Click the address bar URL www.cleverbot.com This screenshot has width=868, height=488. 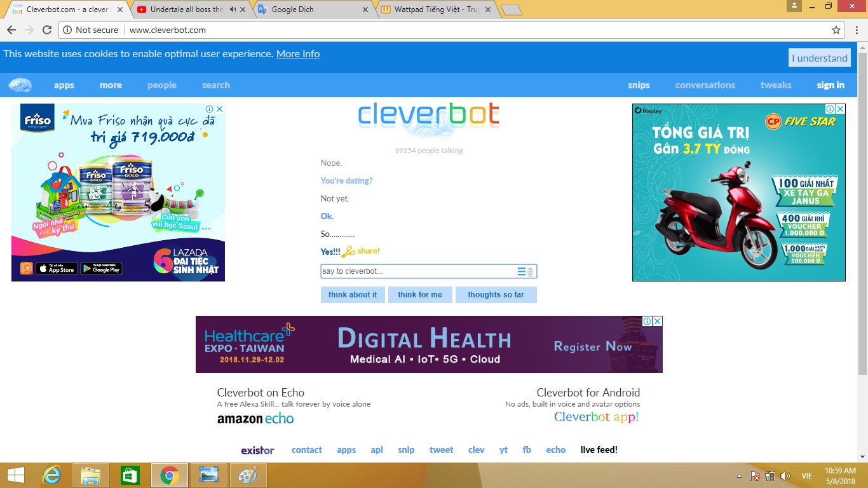(x=168, y=30)
